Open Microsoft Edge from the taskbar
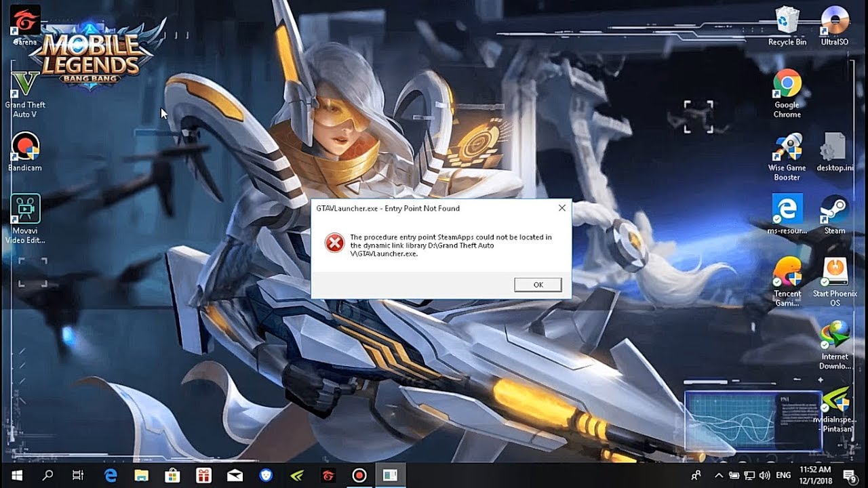The image size is (868, 488). coord(111,475)
